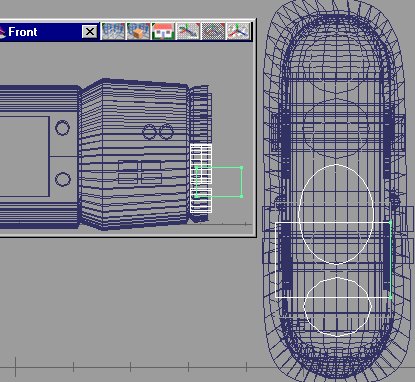Screen dimensions: 415x382
Task: Click the app icon left of Front title
Action: click(2, 32)
